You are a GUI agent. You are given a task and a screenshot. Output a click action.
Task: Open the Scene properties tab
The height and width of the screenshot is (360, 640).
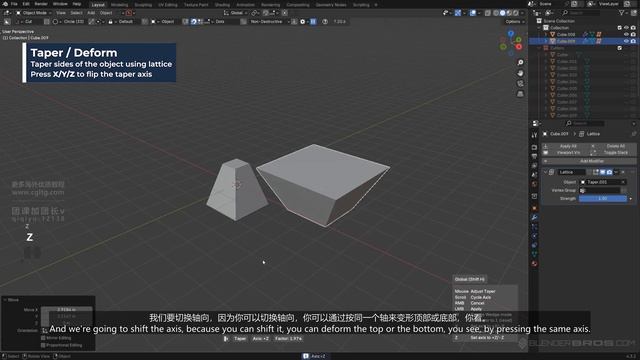pos(534,175)
